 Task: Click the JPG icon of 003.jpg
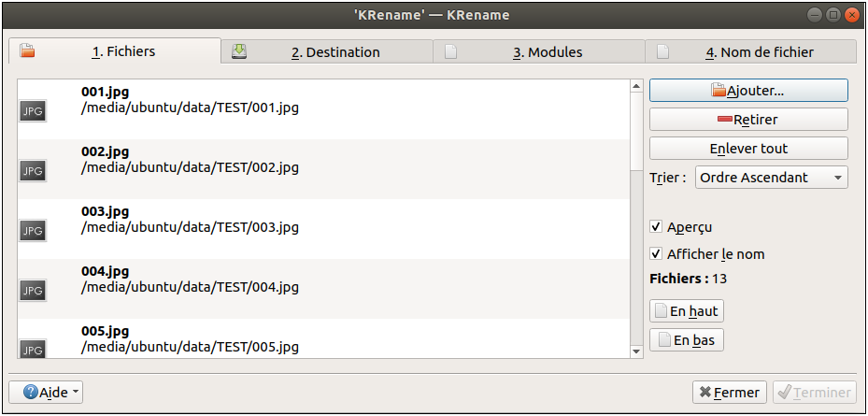33,230
